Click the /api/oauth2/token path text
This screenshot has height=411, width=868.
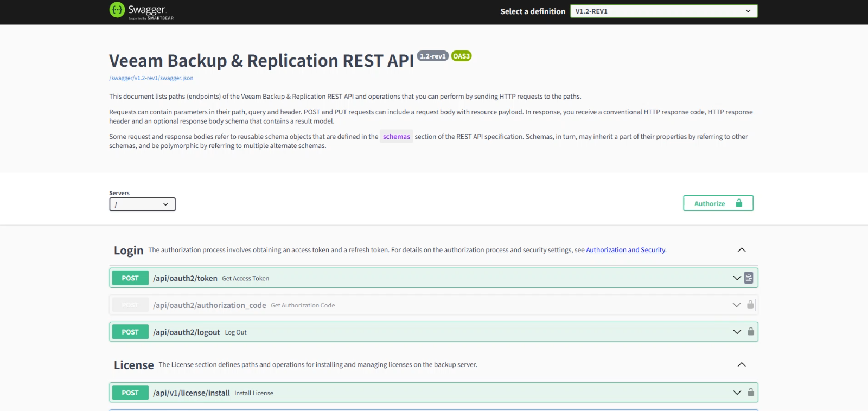[185, 278]
